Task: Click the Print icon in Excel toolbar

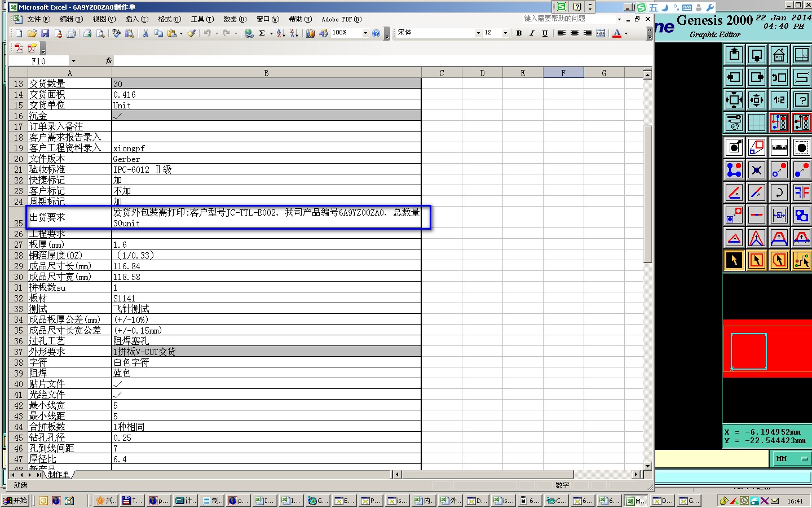Action: (x=87, y=33)
